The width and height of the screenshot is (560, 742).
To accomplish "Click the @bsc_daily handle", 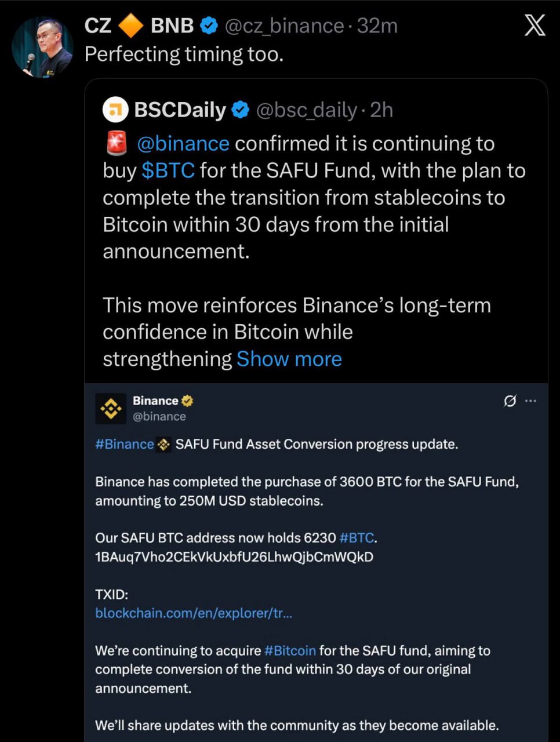I will [x=307, y=110].
